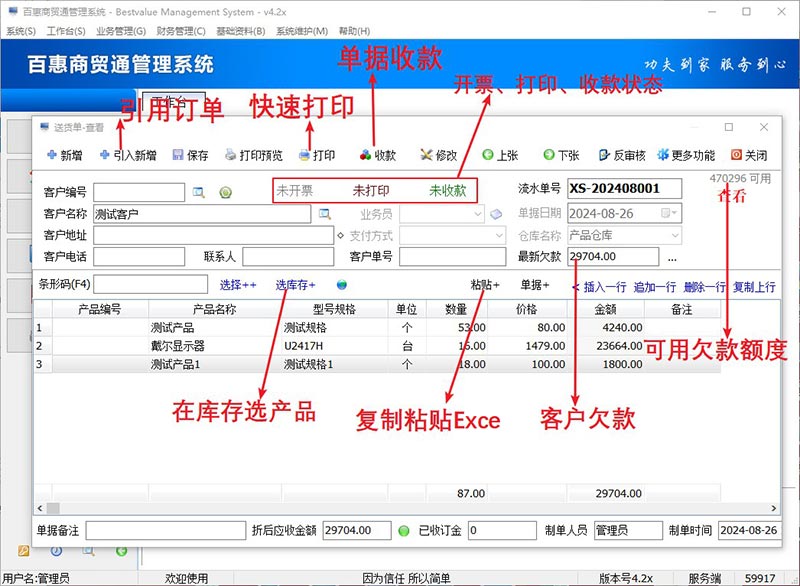Click the 单据备注 input field
Viewport: 800px width, 586px height.
(166, 530)
